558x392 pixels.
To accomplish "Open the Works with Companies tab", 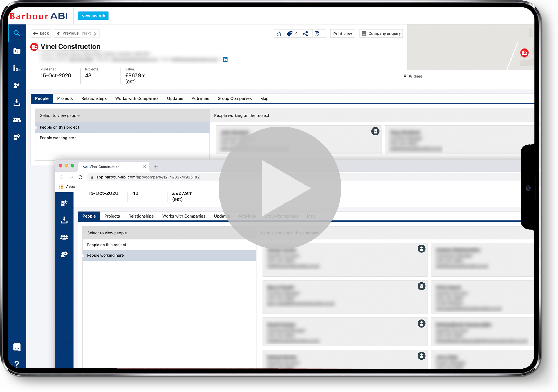I will pyautogui.click(x=137, y=98).
